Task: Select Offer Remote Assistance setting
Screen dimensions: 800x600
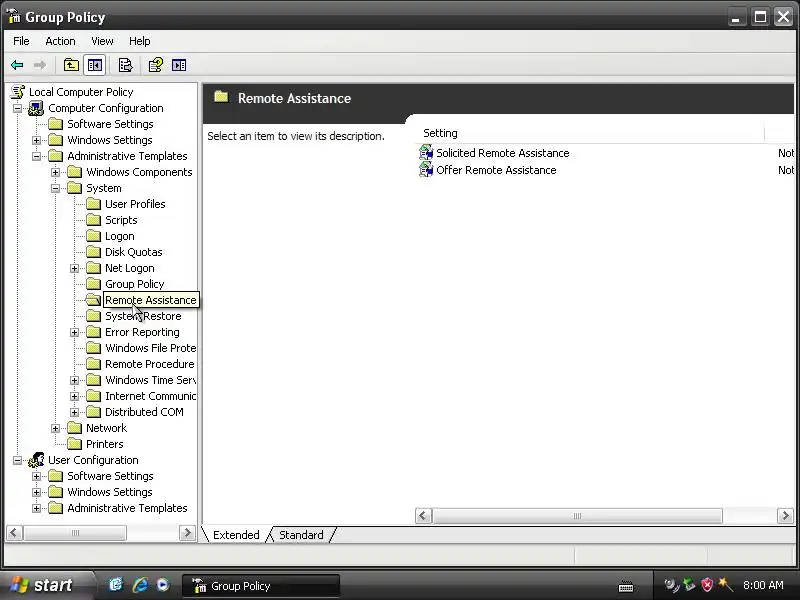Action: click(x=496, y=170)
